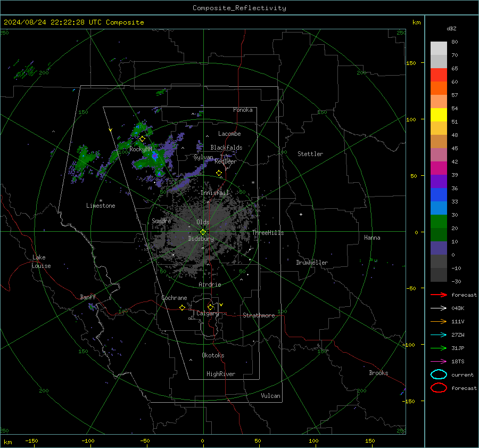The image size is (479, 448).
Task: Click the 18TS legend label
Action: pos(458,362)
